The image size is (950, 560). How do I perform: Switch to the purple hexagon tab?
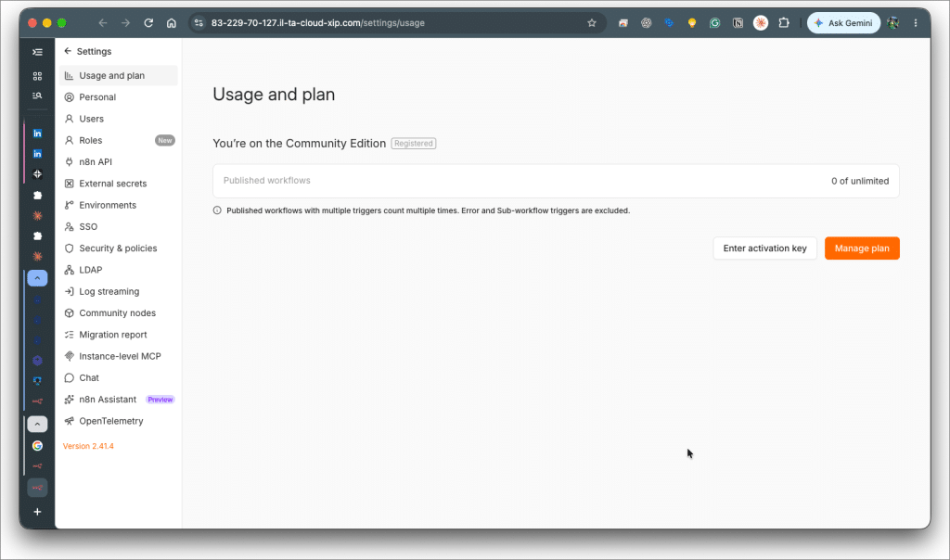pyautogui.click(x=37, y=361)
